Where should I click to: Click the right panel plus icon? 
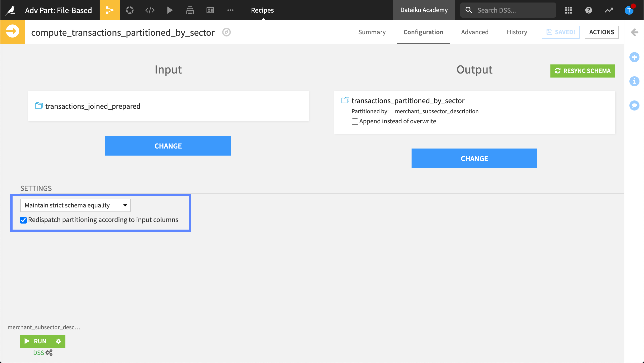point(634,57)
